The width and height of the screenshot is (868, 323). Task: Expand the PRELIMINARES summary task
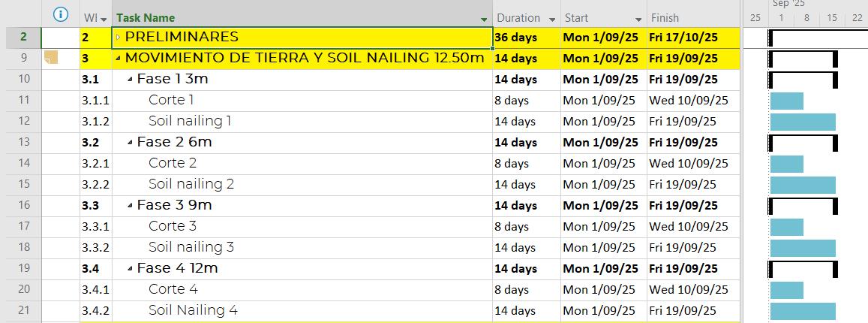[118, 37]
